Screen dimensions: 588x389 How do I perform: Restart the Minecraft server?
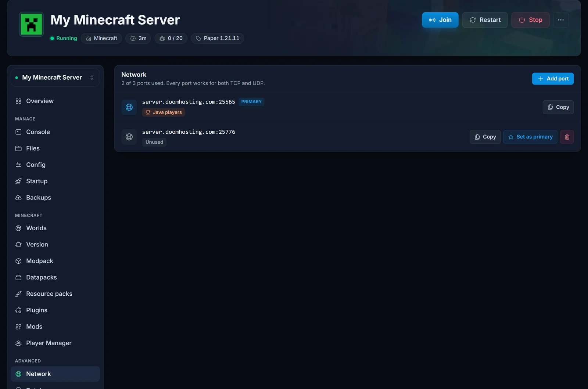485,20
